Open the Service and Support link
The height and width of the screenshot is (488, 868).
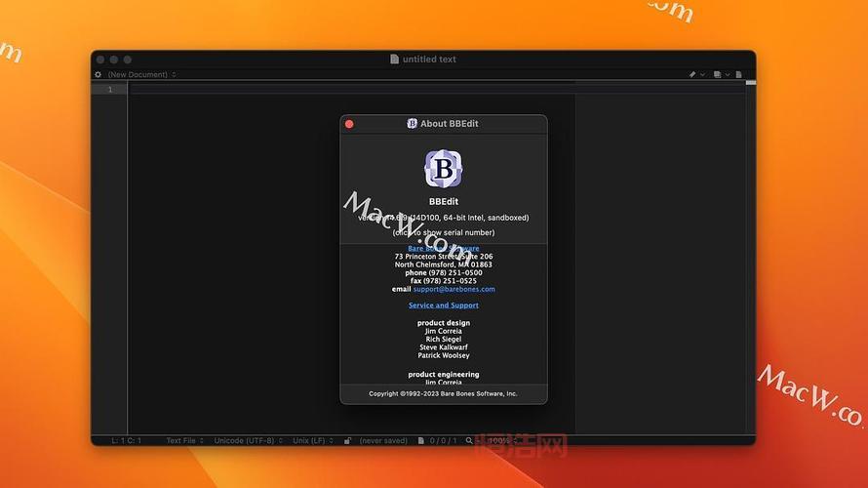[x=444, y=305]
